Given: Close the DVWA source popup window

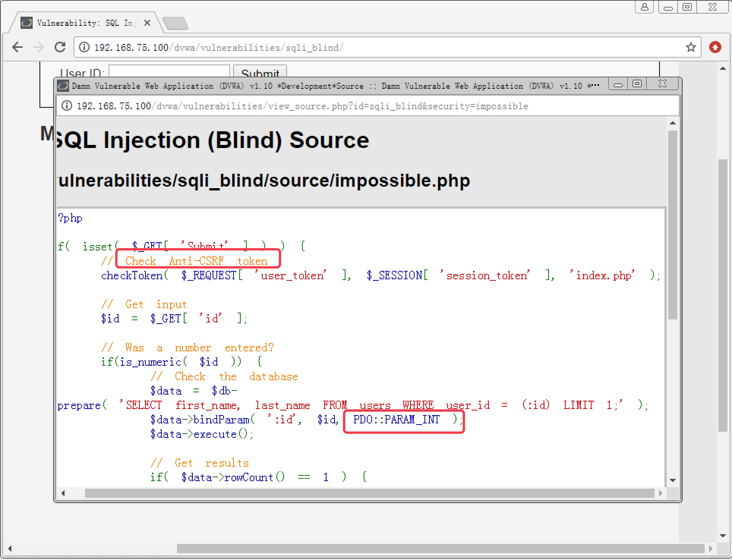Looking at the screenshot, I should click(663, 84).
